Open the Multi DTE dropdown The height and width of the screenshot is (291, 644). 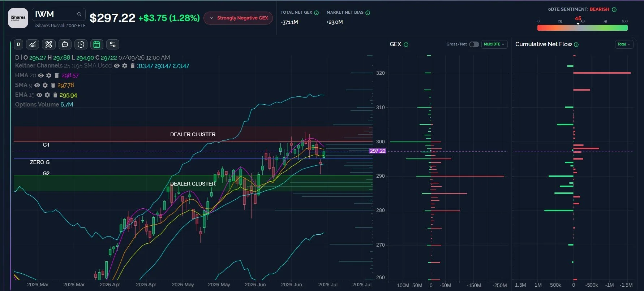click(x=494, y=44)
